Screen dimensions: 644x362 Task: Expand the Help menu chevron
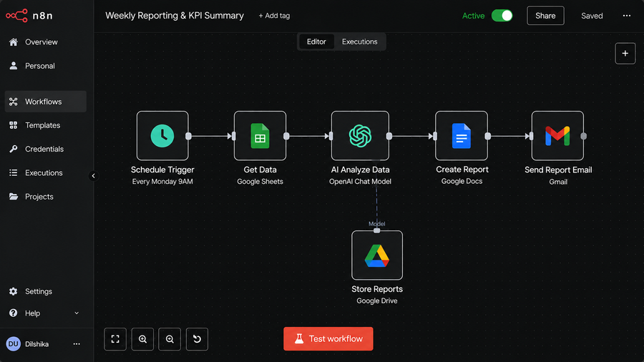coord(77,313)
